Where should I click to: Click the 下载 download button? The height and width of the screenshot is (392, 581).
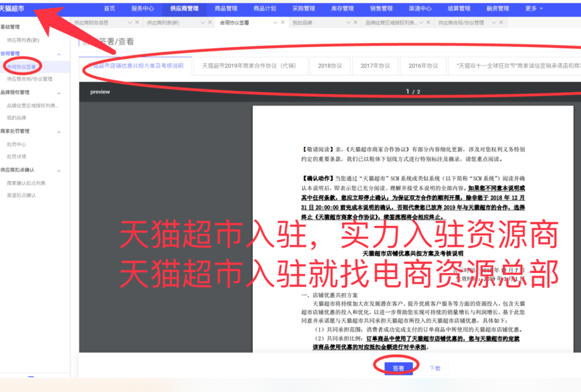coord(435,368)
